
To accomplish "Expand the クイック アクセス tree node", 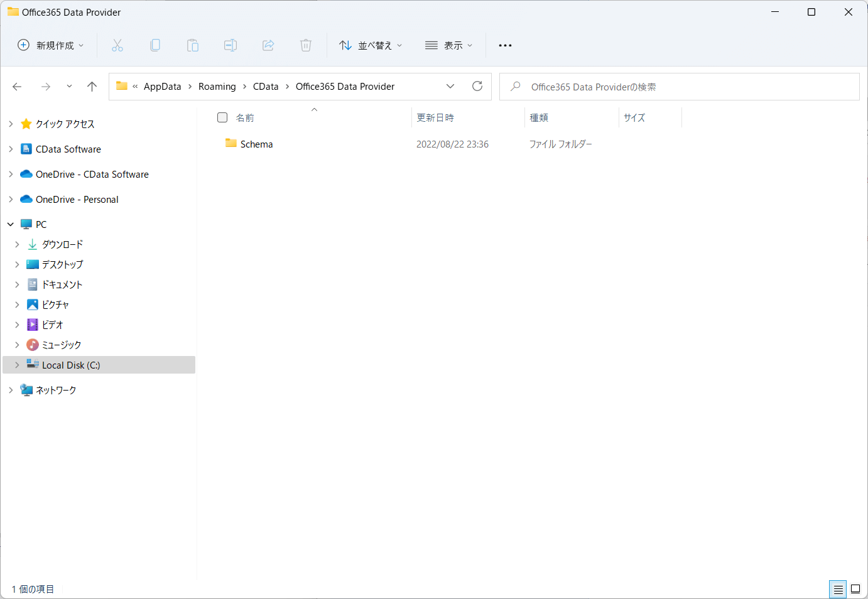I will [11, 124].
